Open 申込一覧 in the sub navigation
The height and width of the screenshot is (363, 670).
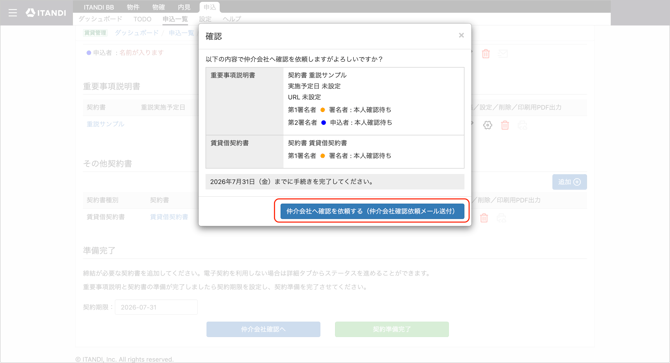pyautogui.click(x=175, y=19)
